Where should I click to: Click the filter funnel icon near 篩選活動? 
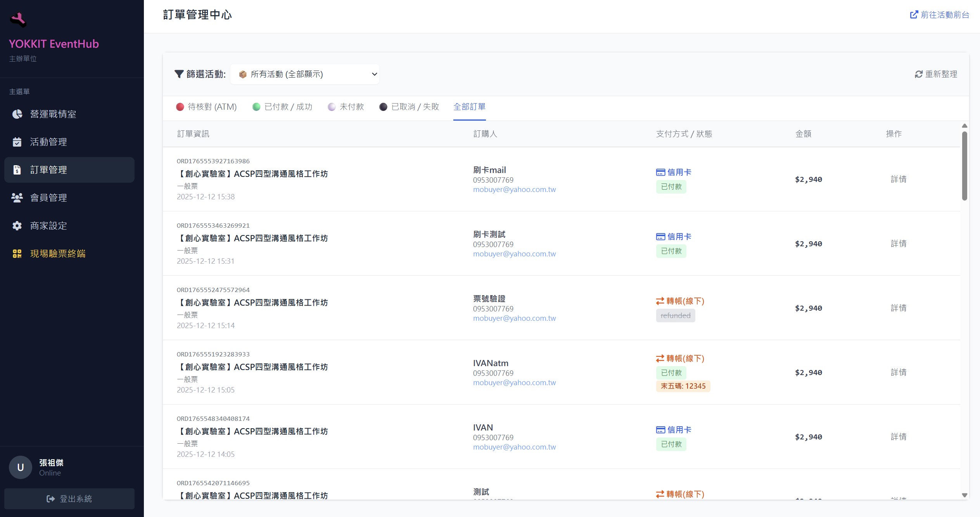[179, 74]
